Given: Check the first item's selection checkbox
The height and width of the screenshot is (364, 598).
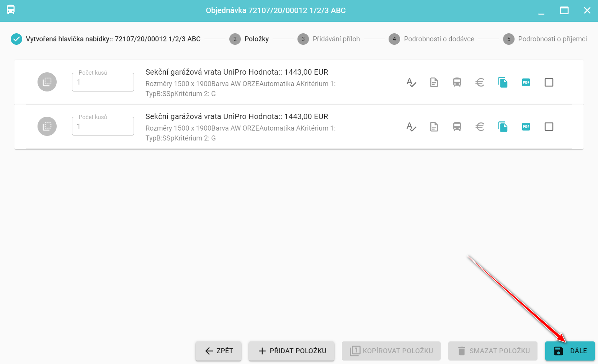Looking at the screenshot, I should (549, 82).
